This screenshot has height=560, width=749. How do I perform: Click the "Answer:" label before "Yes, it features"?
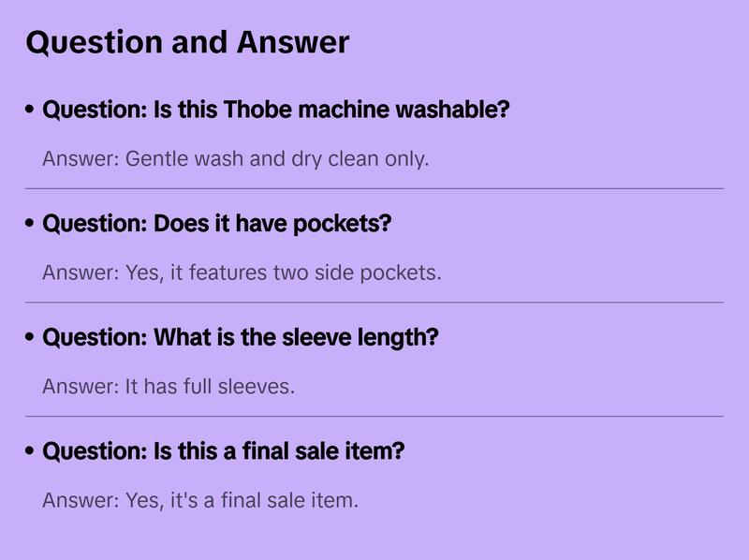pyautogui.click(x=81, y=273)
